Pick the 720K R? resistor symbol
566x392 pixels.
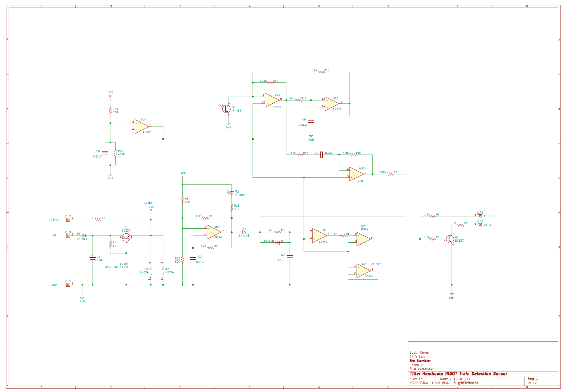390,174
